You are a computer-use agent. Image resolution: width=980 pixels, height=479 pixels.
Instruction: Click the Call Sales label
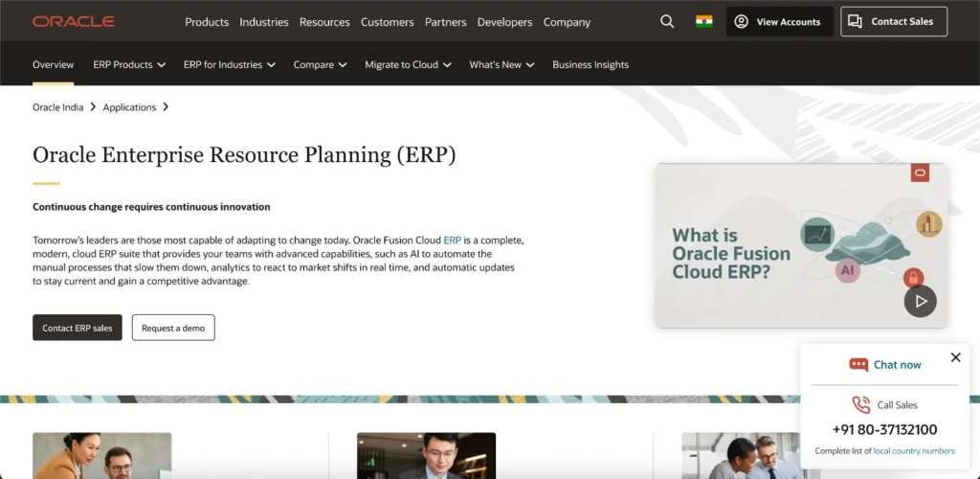coord(898,405)
